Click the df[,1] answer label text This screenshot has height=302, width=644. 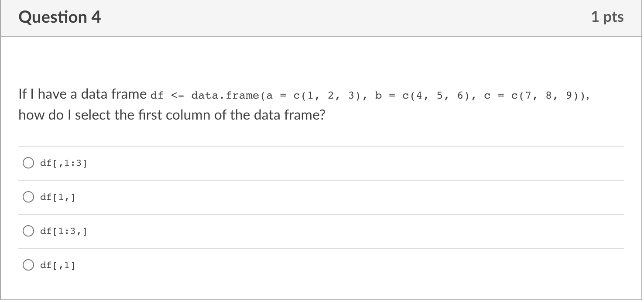[58, 265]
